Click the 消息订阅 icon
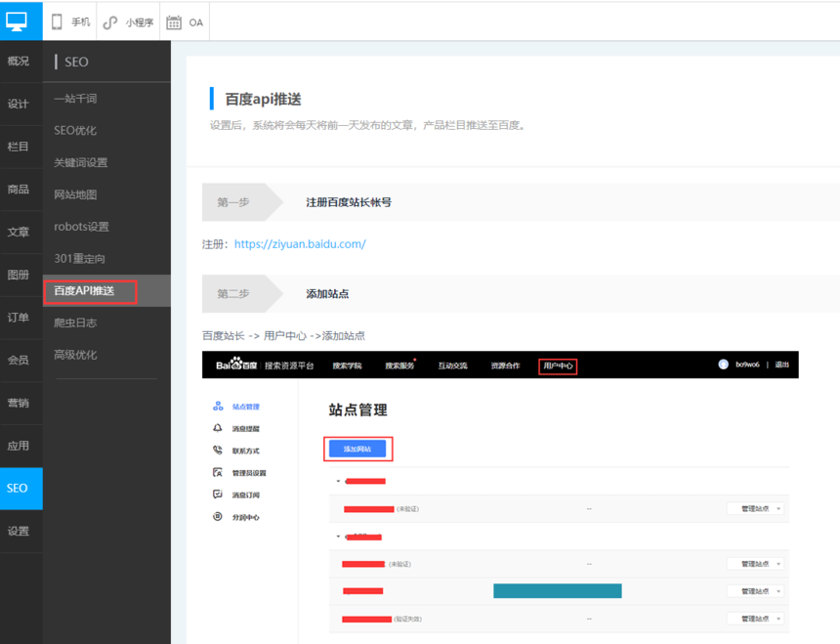Screen dimensions: 840x644 point(218,494)
